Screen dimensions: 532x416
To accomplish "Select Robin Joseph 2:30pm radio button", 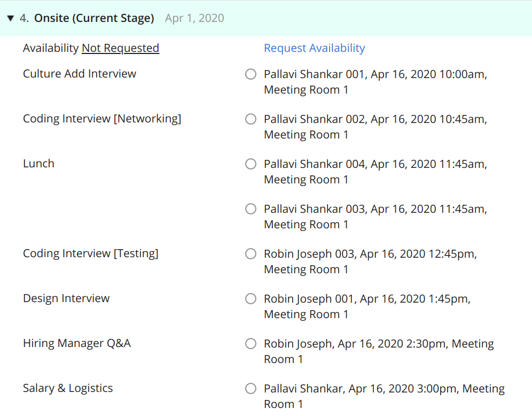I will (251, 344).
